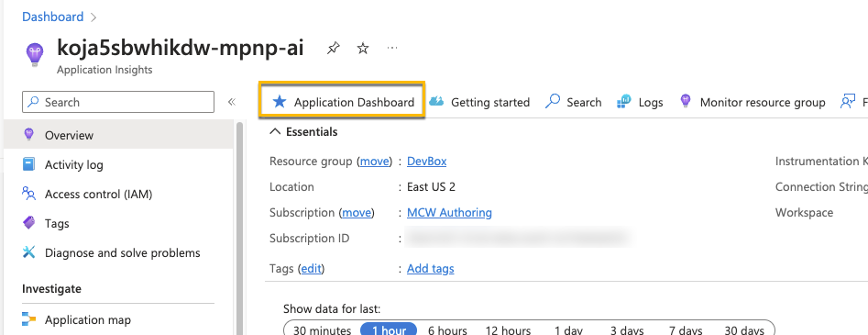Viewport: 868px width, 335px height.
Task: Click the Activity log icon
Action: click(28, 164)
